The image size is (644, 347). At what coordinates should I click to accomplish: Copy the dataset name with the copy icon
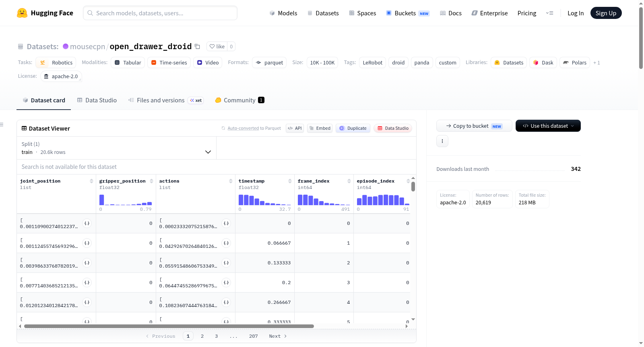pyautogui.click(x=197, y=46)
